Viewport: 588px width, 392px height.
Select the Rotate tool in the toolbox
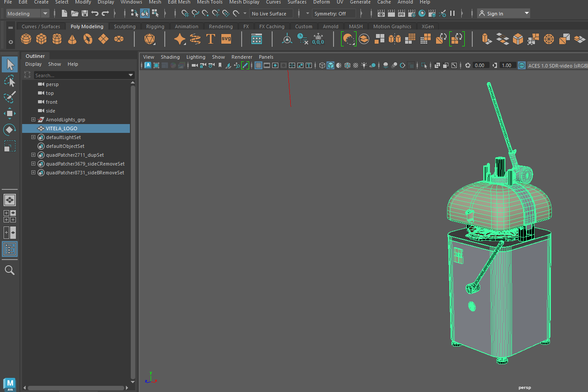point(10,130)
